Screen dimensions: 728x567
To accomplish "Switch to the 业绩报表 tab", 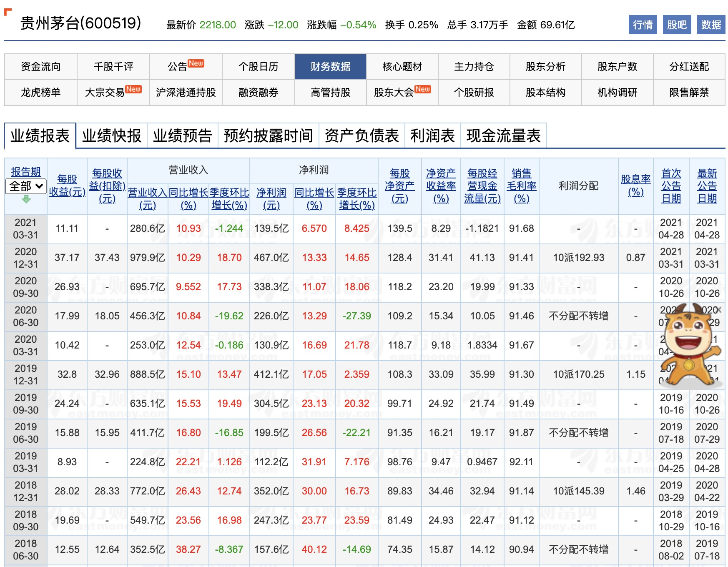I will [x=40, y=136].
